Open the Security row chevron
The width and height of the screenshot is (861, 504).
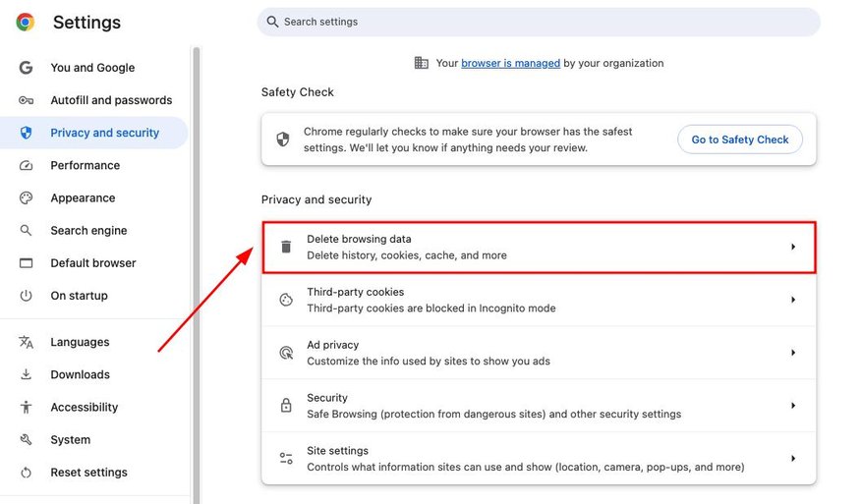pyautogui.click(x=793, y=405)
